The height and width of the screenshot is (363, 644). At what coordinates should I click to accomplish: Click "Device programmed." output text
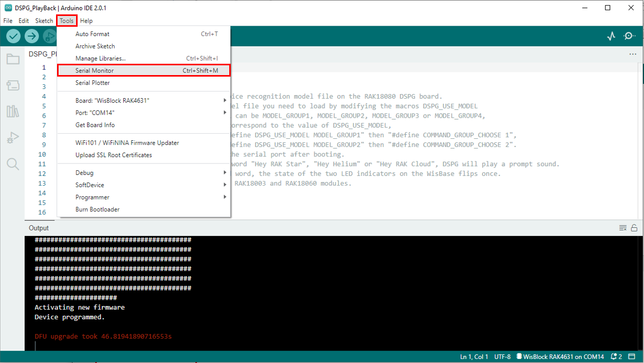click(69, 317)
